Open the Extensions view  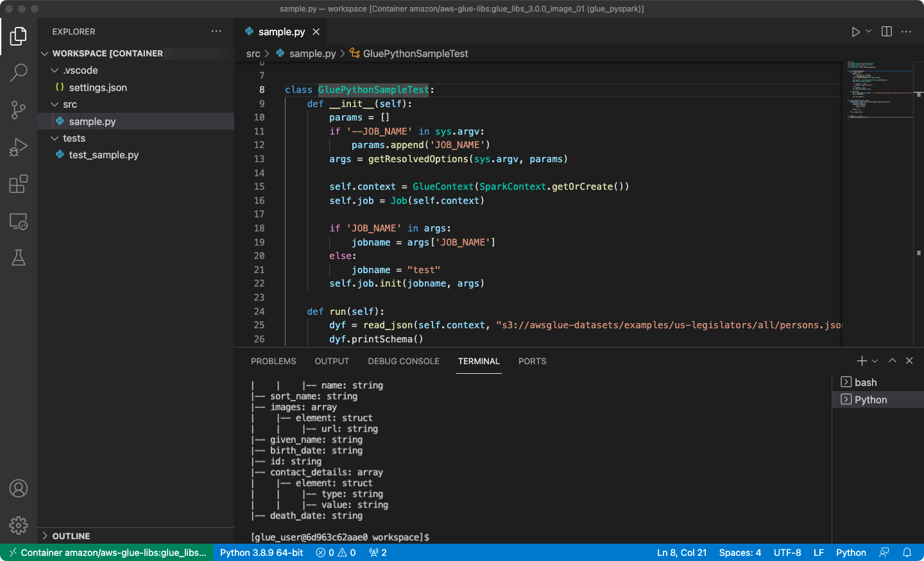pyautogui.click(x=19, y=185)
